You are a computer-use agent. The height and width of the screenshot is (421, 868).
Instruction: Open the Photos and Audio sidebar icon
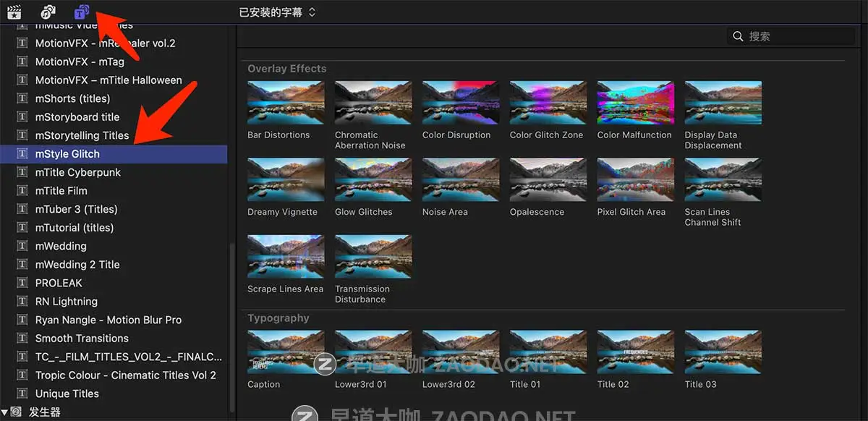click(48, 12)
